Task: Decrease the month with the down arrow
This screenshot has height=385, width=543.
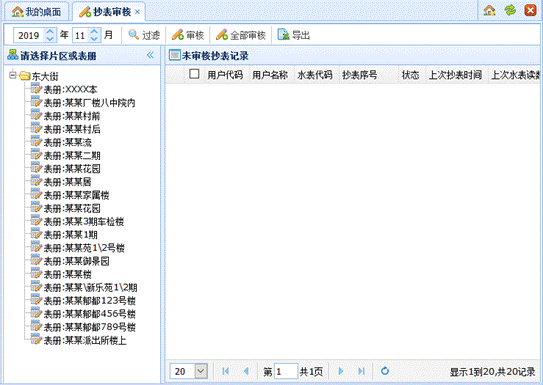Action: [94, 39]
